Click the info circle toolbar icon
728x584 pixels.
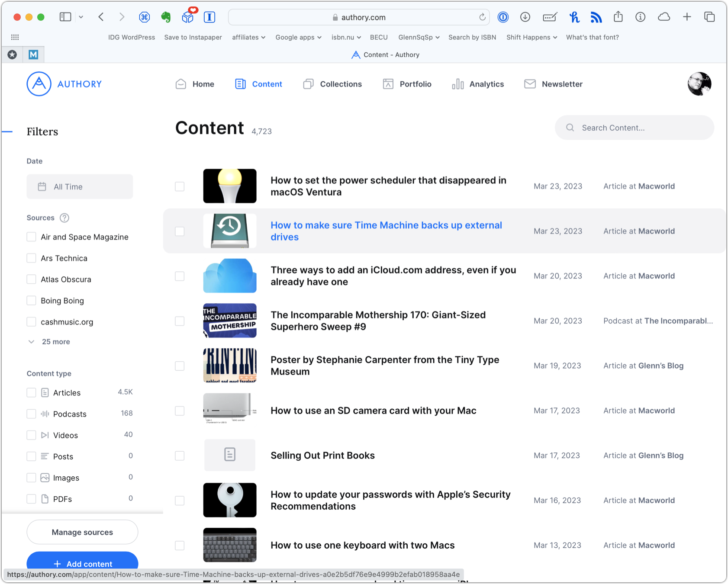pos(640,17)
